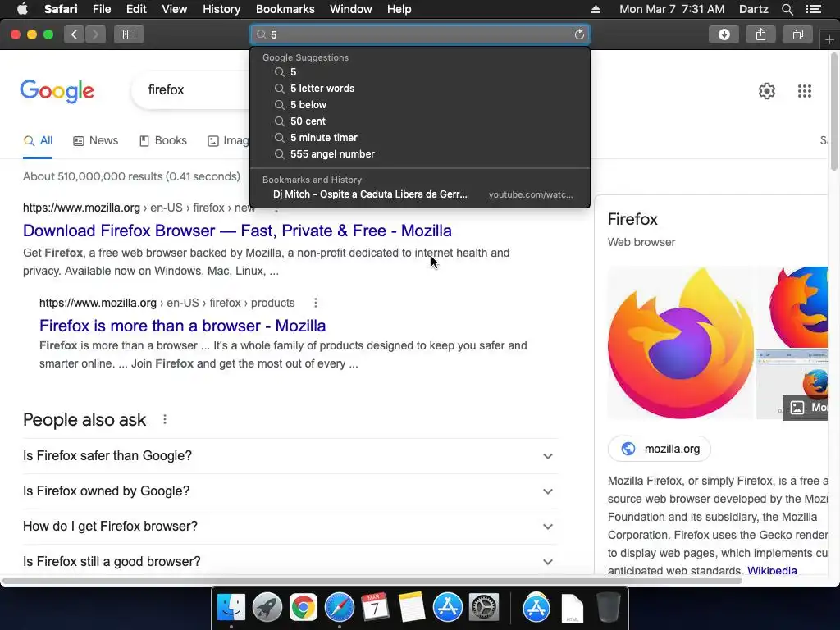The width and height of the screenshot is (840, 630).
Task: Open the Google apps grid
Action: [x=804, y=91]
